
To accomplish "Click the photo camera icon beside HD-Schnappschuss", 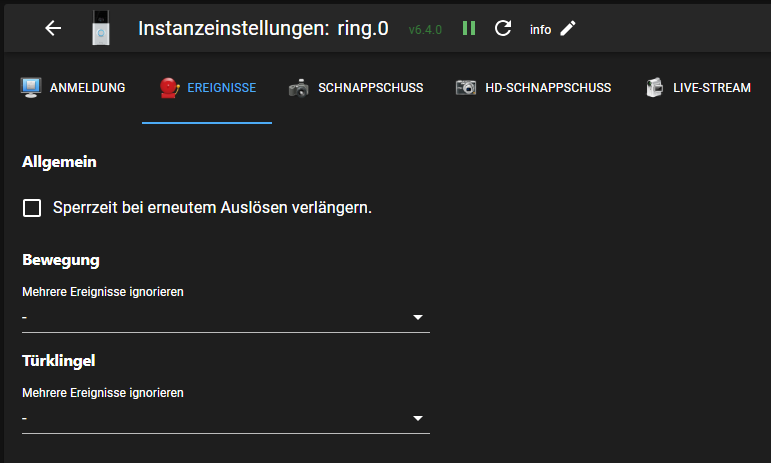I will [x=466, y=87].
